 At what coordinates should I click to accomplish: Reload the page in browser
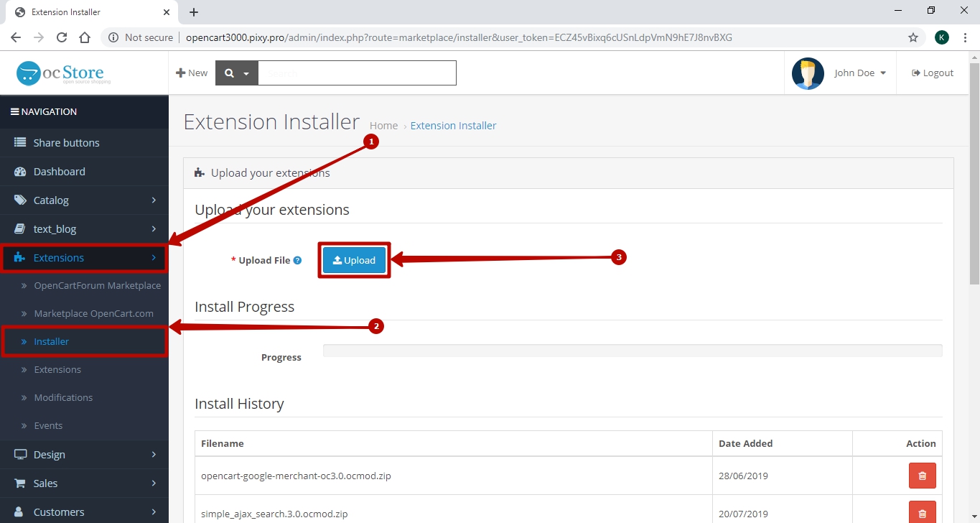pos(62,37)
